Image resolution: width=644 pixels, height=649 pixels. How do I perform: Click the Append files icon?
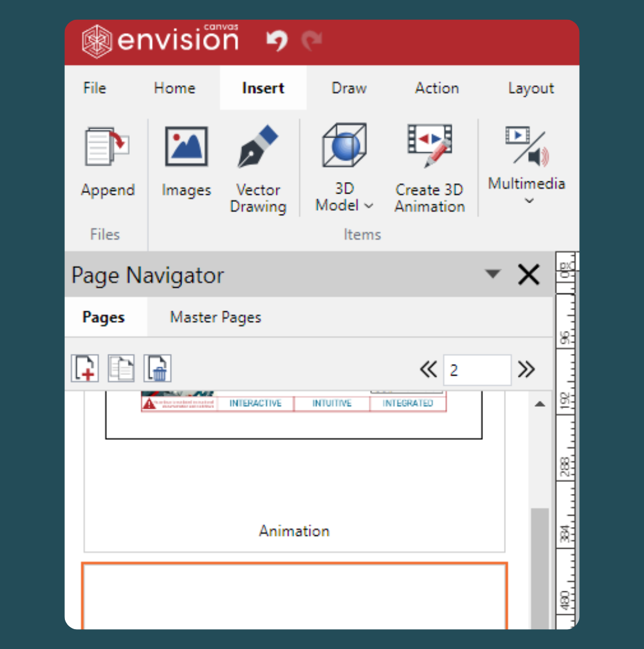click(108, 146)
